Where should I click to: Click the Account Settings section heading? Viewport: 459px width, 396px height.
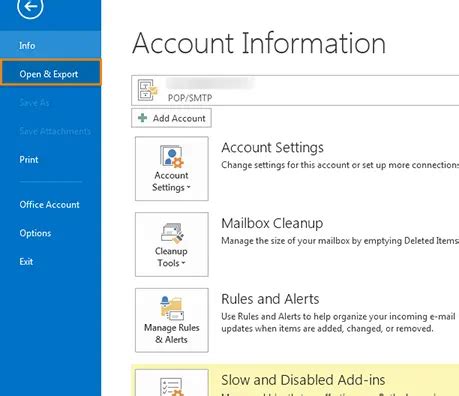pos(272,147)
